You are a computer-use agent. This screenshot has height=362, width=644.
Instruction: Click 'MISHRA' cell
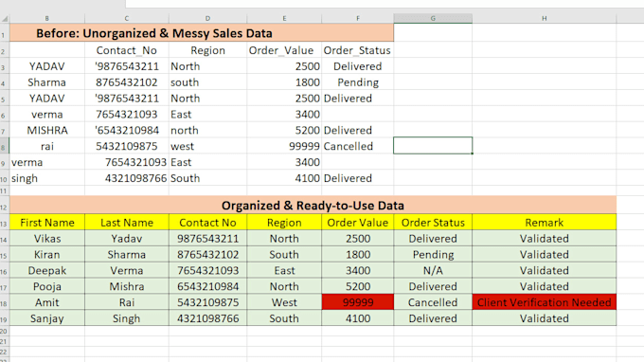pos(47,130)
